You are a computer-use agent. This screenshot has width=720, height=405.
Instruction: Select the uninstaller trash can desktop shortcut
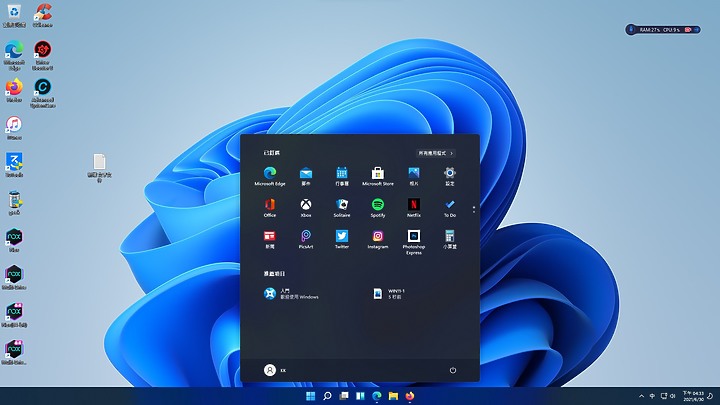coord(14,203)
